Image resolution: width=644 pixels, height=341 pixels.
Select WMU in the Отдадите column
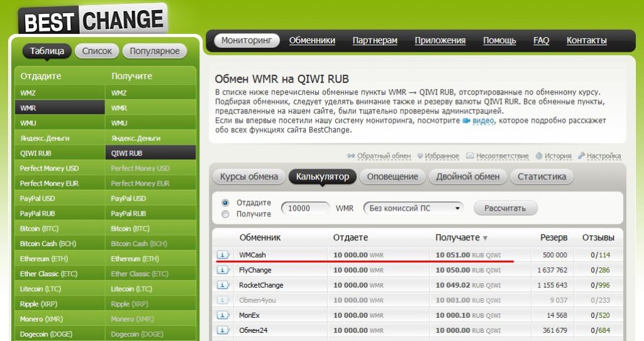(60, 123)
